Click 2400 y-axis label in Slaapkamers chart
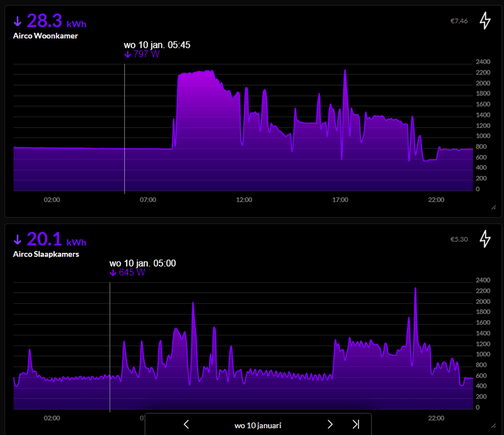The height and width of the screenshot is (435, 504). 483,281
